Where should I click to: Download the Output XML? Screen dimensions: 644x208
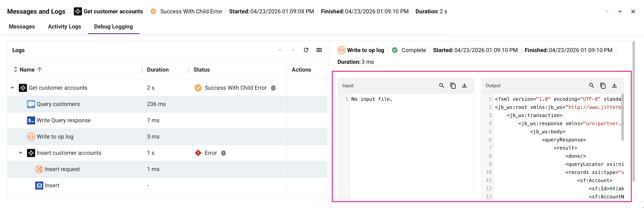pyautogui.click(x=615, y=85)
